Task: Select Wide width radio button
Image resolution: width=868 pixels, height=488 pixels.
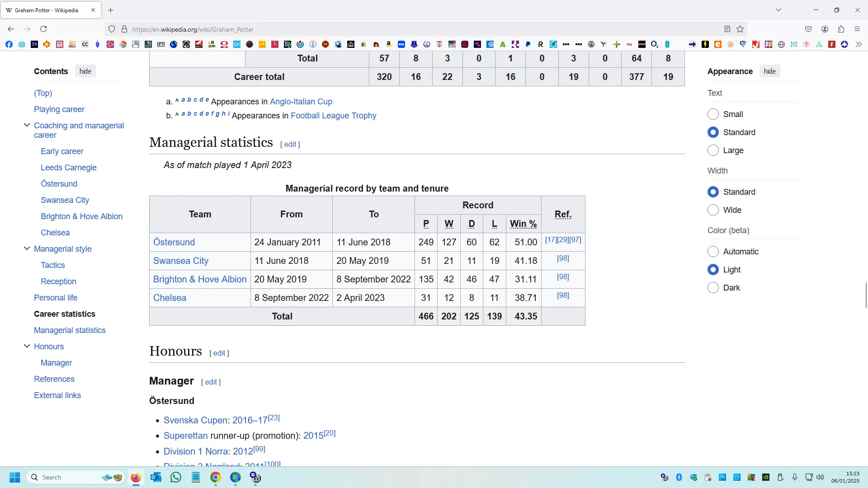Action: pyautogui.click(x=713, y=210)
